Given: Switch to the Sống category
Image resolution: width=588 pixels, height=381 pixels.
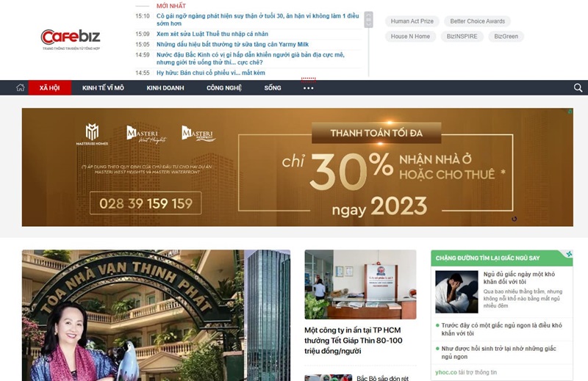Looking at the screenshot, I should 273,88.
